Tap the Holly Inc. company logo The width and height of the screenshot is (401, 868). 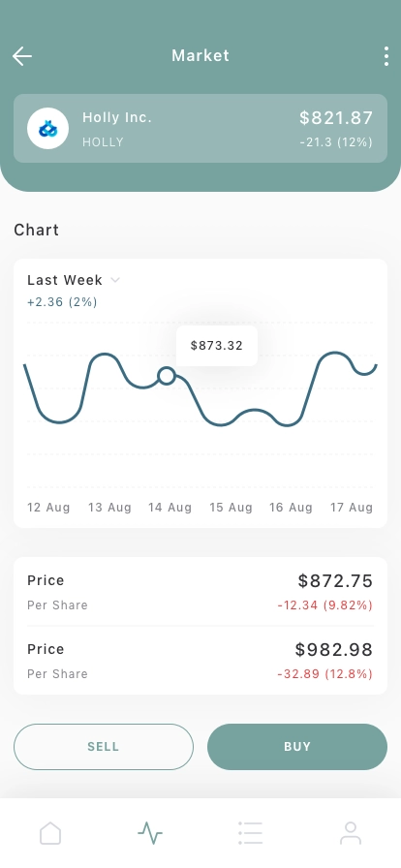[48, 129]
